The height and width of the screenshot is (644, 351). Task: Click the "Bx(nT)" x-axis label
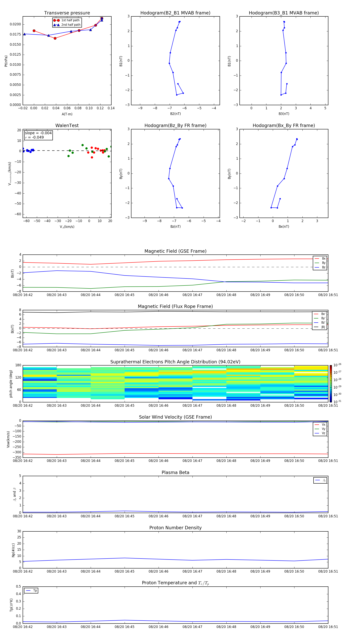coord(284,227)
